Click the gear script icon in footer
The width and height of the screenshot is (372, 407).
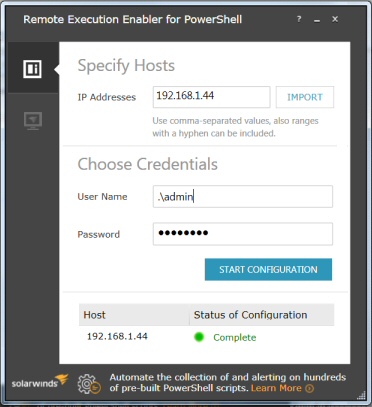point(89,384)
